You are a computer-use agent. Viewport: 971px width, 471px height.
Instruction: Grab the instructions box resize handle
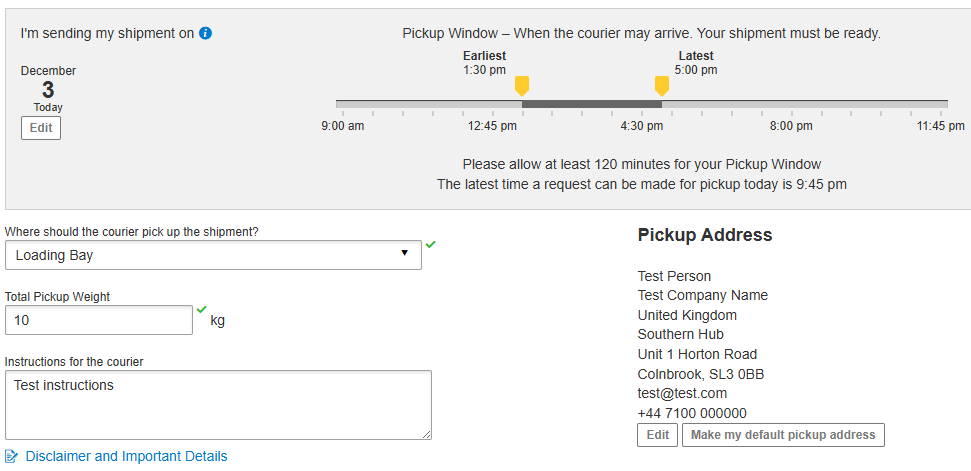pyautogui.click(x=426, y=434)
